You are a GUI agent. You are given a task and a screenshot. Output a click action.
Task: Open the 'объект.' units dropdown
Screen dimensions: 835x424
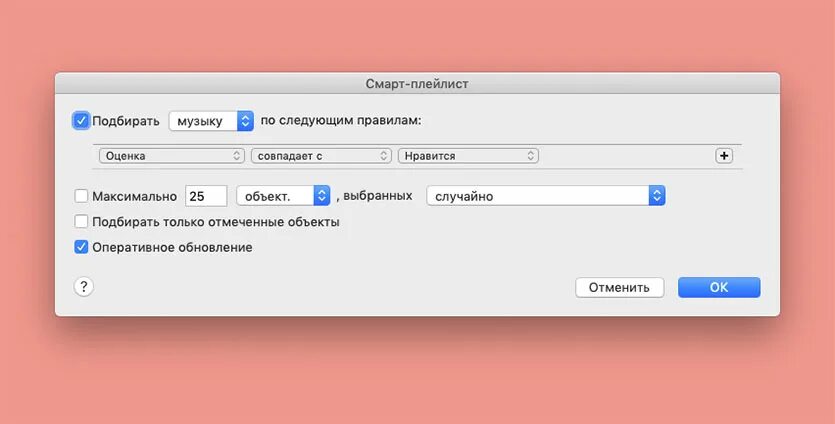[283, 196]
